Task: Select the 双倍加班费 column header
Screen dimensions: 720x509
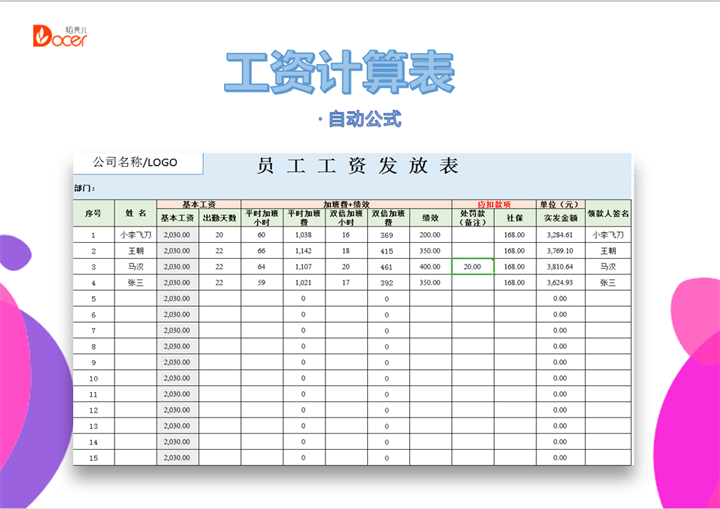Action: point(388,218)
